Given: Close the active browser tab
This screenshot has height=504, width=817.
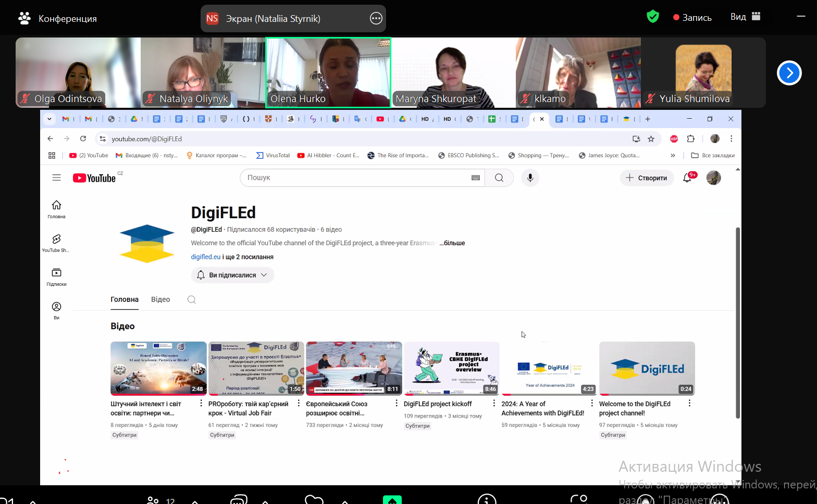Looking at the screenshot, I should pos(542,119).
